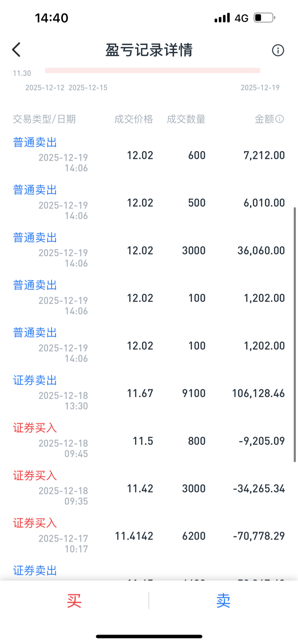Tap the 106,128.46 amount value
The width and height of the screenshot is (298, 644).
pyautogui.click(x=258, y=393)
